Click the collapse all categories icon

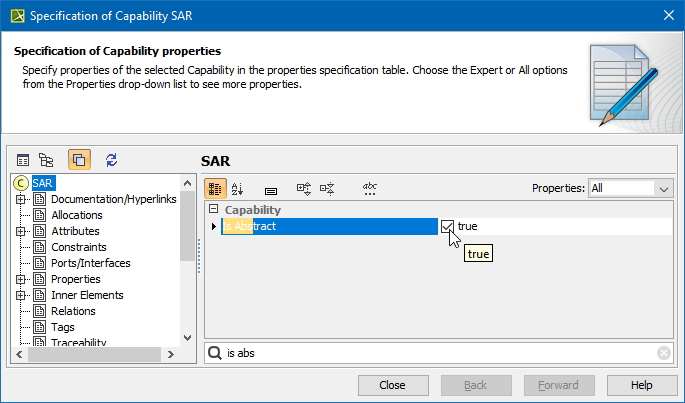click(326, 188)
